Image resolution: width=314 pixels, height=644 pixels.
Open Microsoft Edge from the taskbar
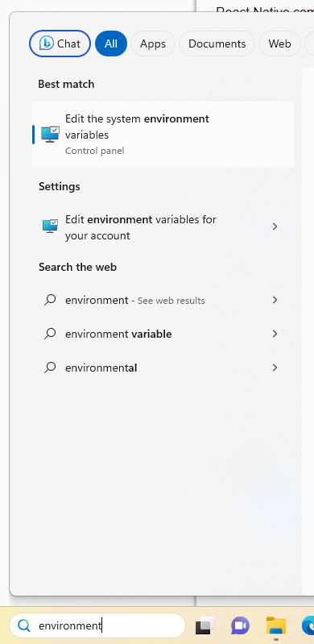pos(308,625)
